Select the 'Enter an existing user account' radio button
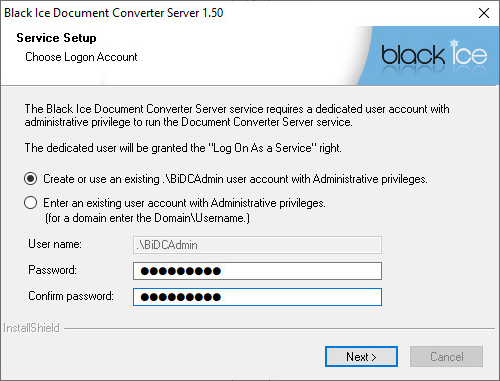 pos(31,203)
